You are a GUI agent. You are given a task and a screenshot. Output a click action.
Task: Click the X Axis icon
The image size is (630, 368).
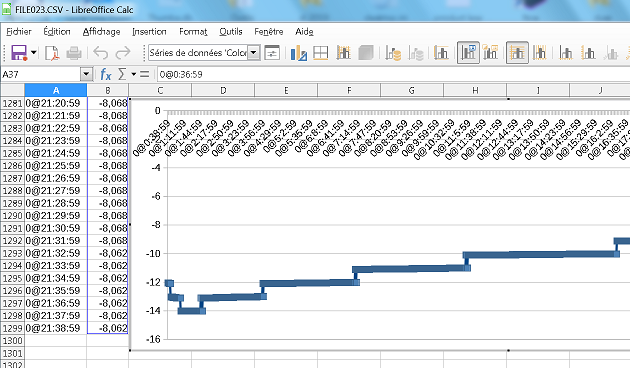coord(566,53)
